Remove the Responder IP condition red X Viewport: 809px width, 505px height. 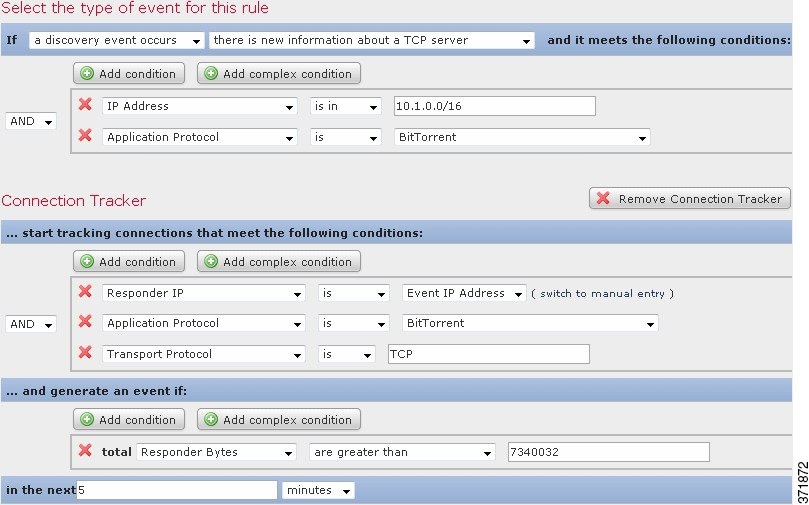coord(85,291)
